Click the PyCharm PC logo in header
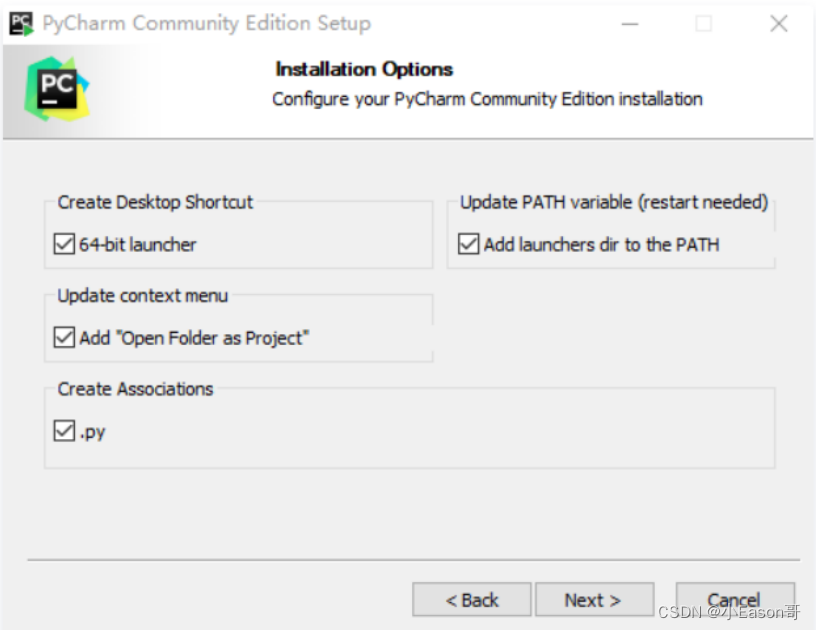This screenshot has height=630, width=816. pos(57,89)
